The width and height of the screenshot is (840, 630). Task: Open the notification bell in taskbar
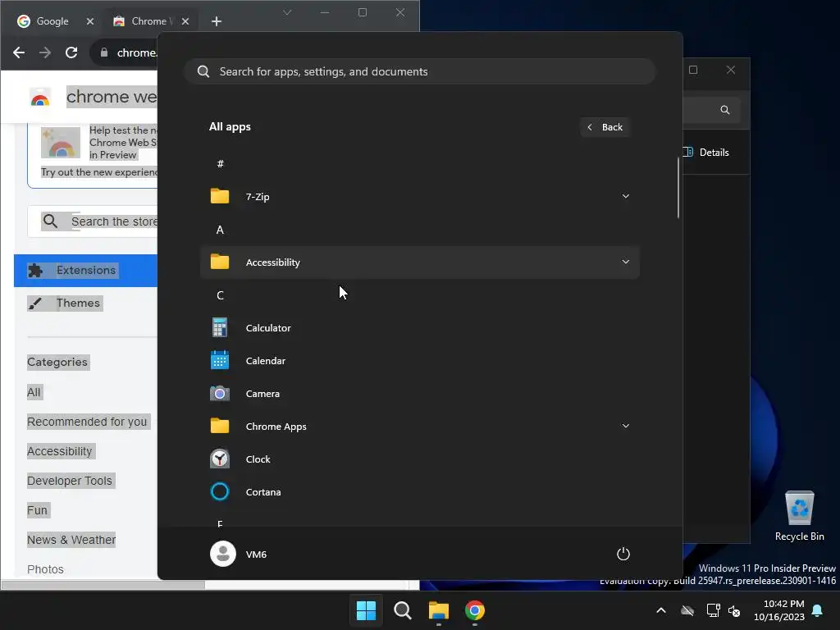[818, 610]
